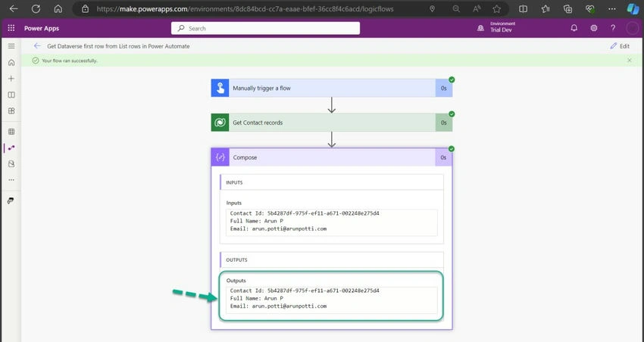Open the Solutions icon in sidebar
The width and height of the screenshot is (644, 342).
click(11, 163)
